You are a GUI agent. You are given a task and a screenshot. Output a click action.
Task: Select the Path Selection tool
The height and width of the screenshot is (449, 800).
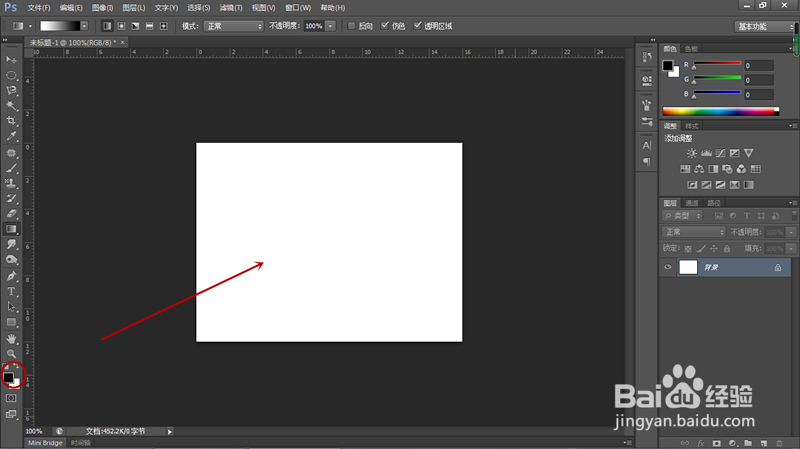click(11, 307)
